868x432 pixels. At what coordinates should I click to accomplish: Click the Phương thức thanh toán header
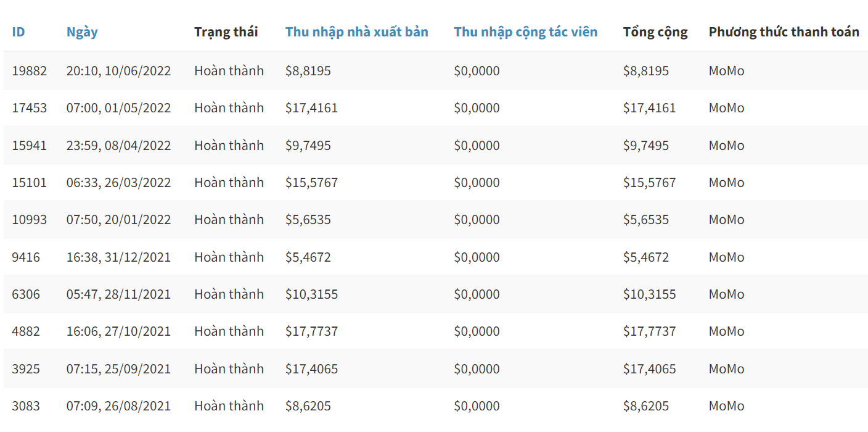pos(784,32)
